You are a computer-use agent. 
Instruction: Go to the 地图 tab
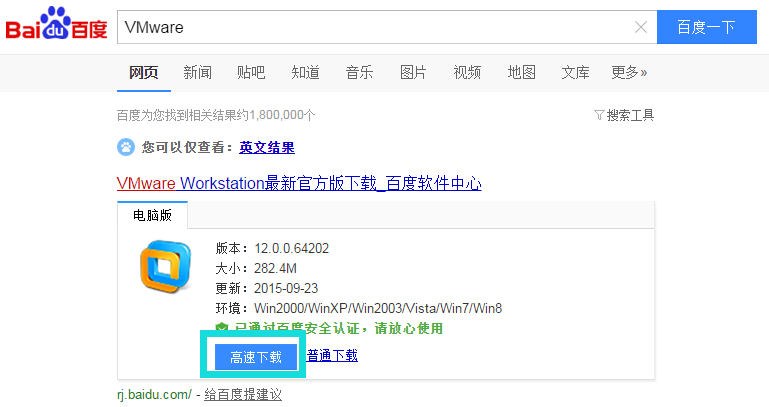coord(521,73)
